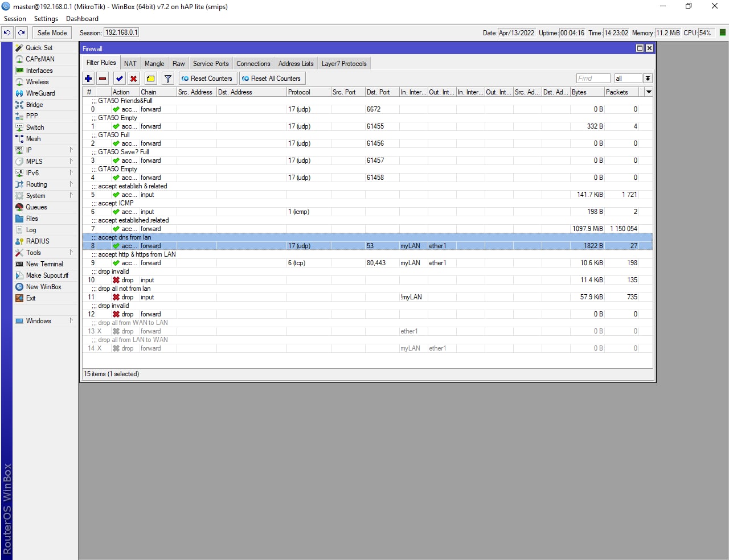
Task: Open the Address Lists tab
Action: [296, 64]
